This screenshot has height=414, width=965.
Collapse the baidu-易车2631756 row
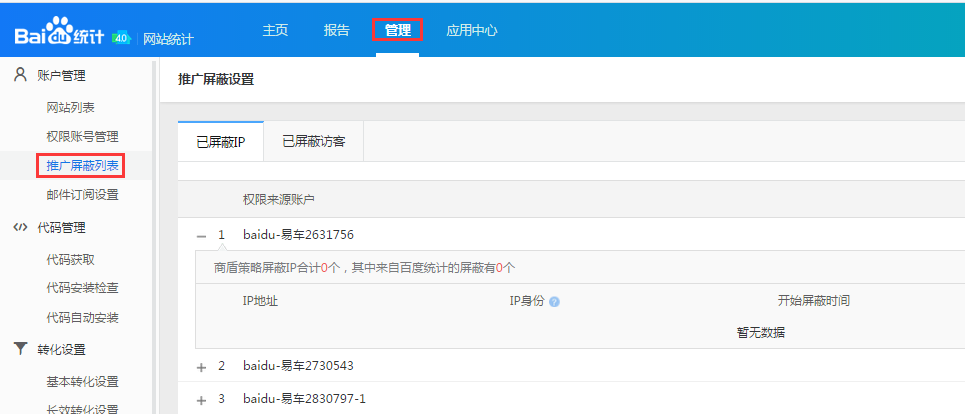[x=201, y=236]
